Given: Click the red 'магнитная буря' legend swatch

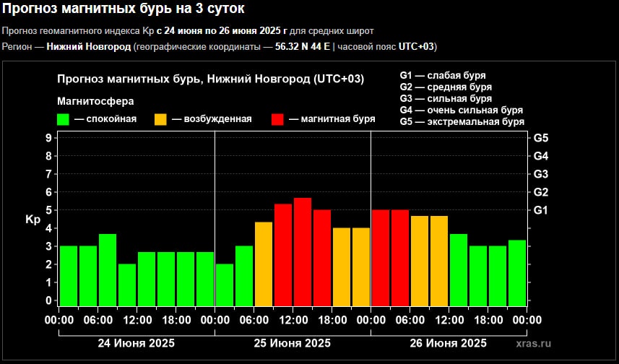Looking at the screenshot, I should point(278,119).
